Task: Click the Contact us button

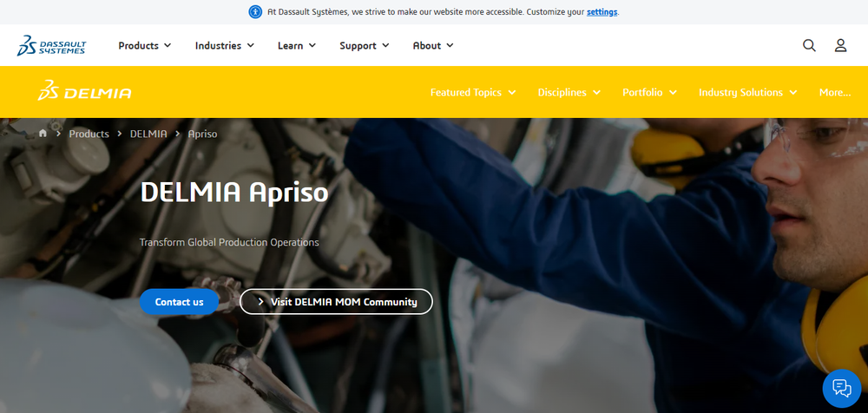Action: pyautogui.click(x=180, y=302)
